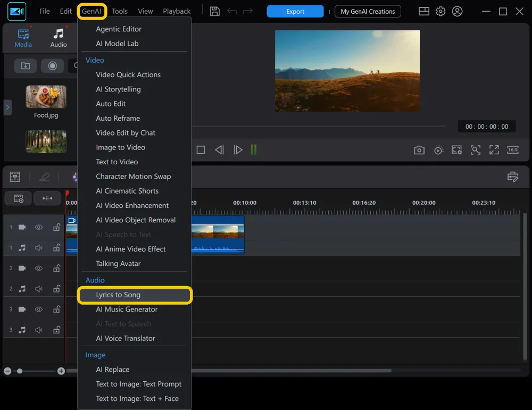532x410 pixels.
Task: Click the timeline zoom slider handle
Action: click(x=20, y=371)
